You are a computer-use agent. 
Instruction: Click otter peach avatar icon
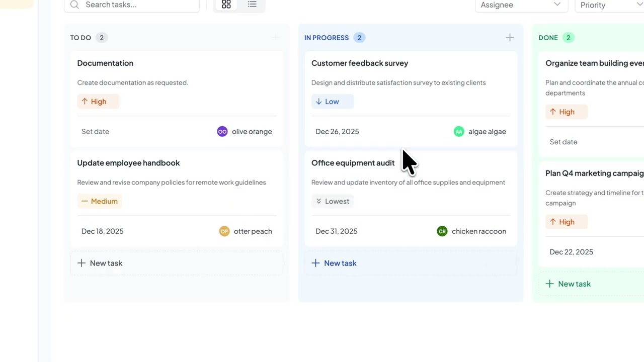(224, 231)
